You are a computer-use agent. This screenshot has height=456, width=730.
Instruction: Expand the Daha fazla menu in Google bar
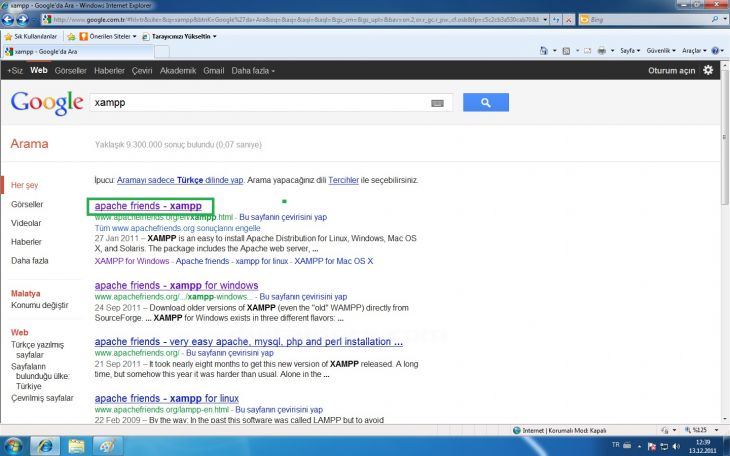point(253,71)
